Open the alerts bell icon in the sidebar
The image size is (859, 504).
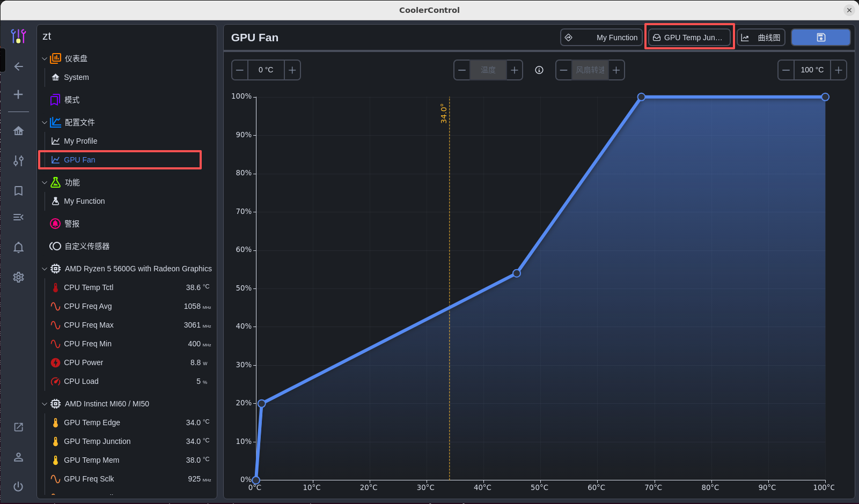[18, 247]
